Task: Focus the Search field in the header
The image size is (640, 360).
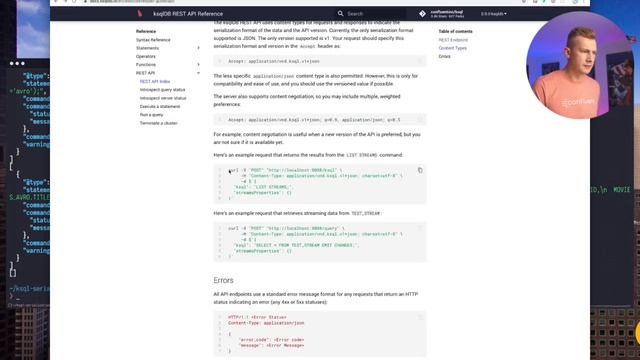Action: 370,13
